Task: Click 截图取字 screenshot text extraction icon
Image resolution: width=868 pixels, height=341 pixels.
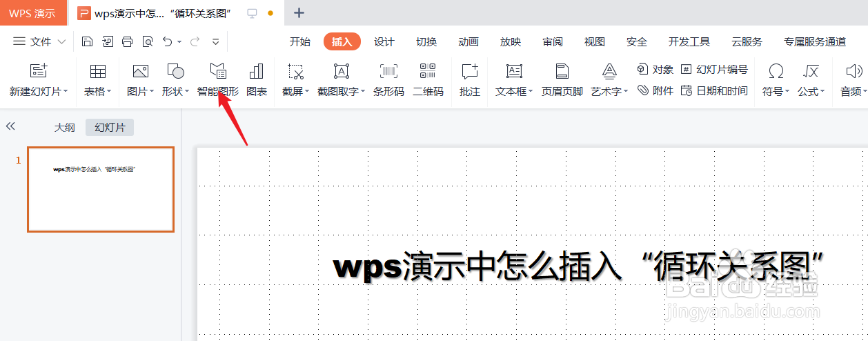Action: (x=341, y=70)
